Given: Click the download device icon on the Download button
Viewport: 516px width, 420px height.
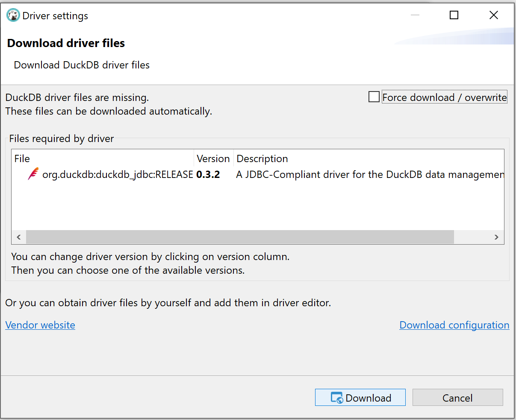Looking at the screenshot, I should pos(338,397).
